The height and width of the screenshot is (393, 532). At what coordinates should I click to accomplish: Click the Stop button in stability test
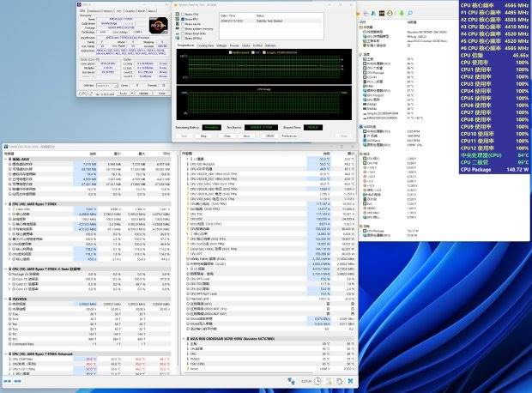click(x=203, y=136)
